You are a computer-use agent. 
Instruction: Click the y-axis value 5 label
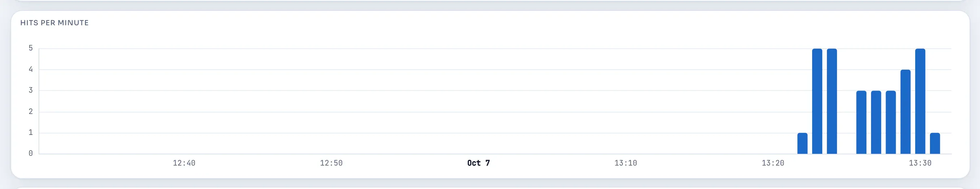point(31,48)
